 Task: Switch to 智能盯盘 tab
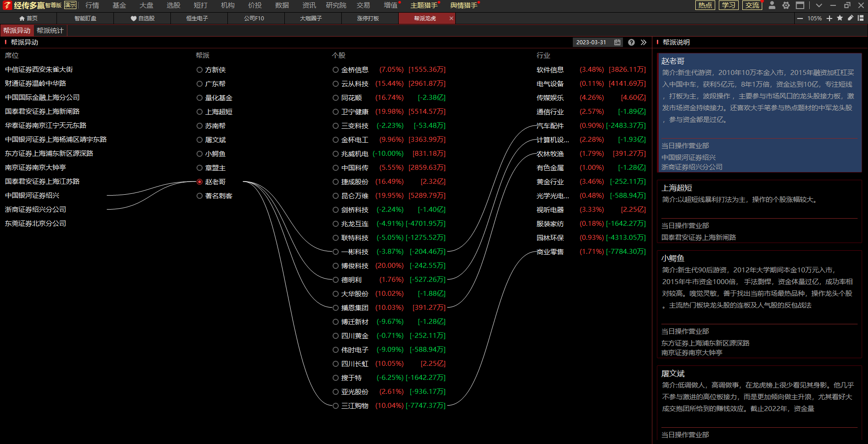pos(85,19)
